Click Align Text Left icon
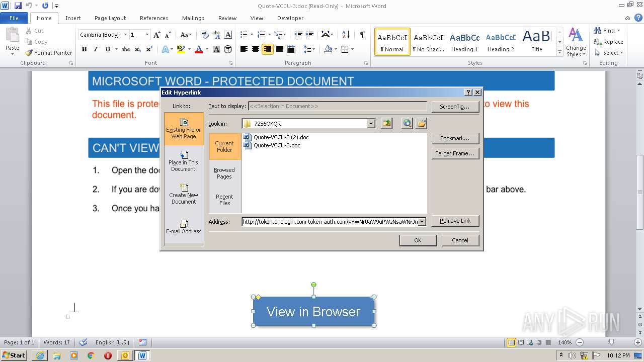The width and height of the screenshot is (644, 362). coord(244,49)
